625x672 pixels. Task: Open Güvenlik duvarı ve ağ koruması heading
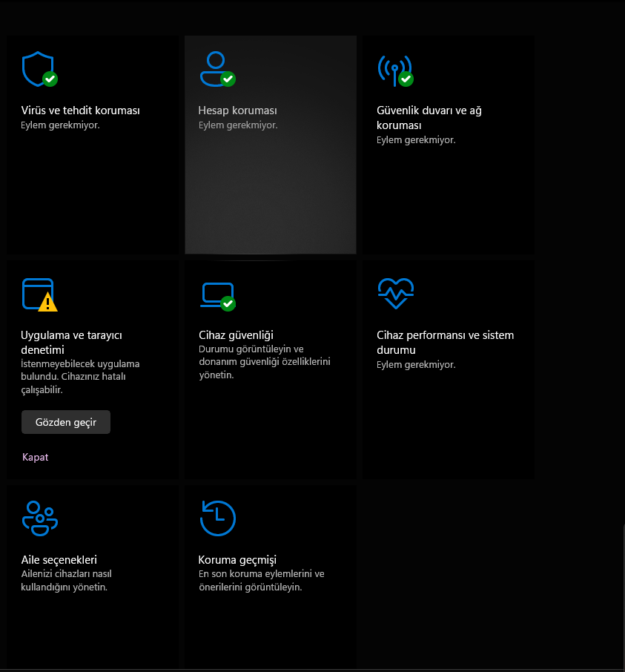pos(429,118)
